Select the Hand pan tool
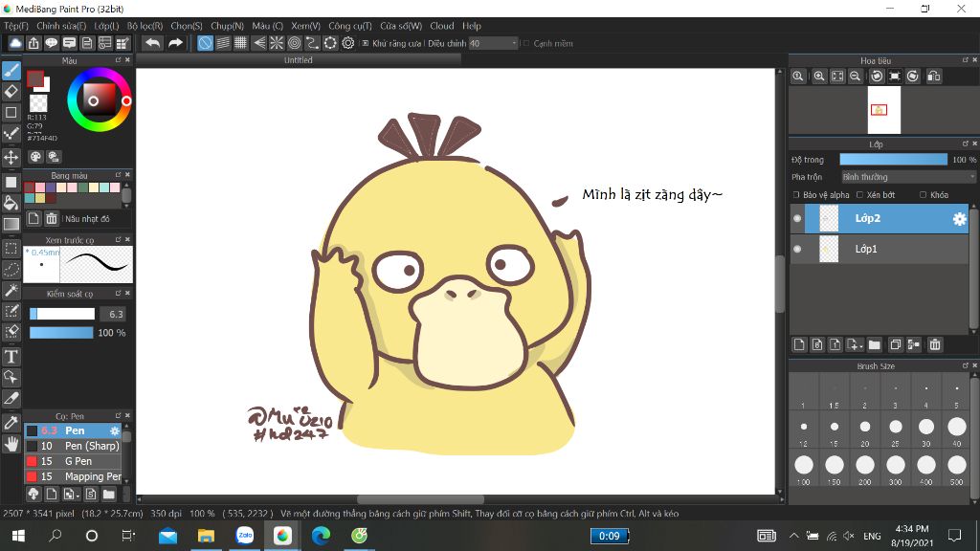 point(11,444)
